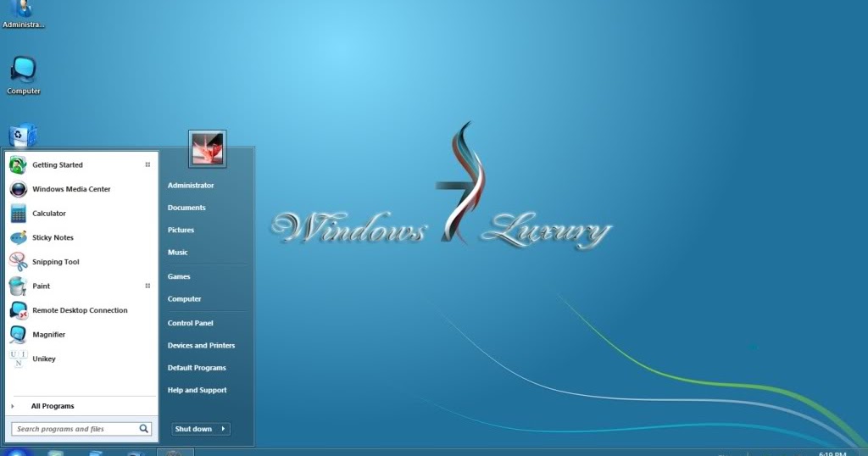
Task: Expand the Paint jump list arrow
Action: [x=147, y=286]
